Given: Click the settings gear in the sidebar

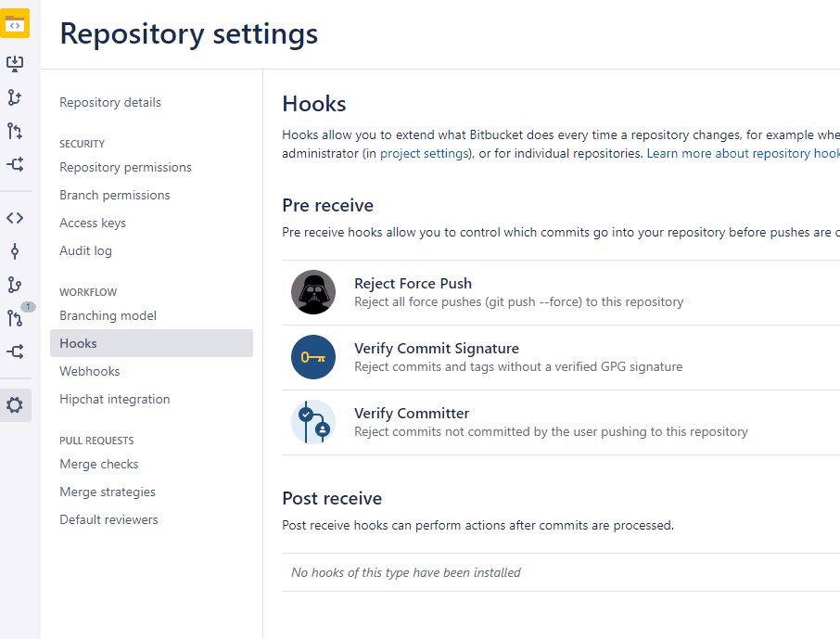Looking at the screenshot, I should [x=14, y=405].
